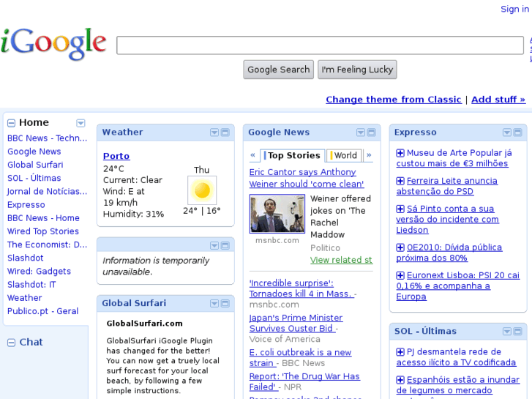Click the I'm Feeling Lucky button
Viewport: 532px width, 399px height.
pyautogui.click(x=357, y=70)
